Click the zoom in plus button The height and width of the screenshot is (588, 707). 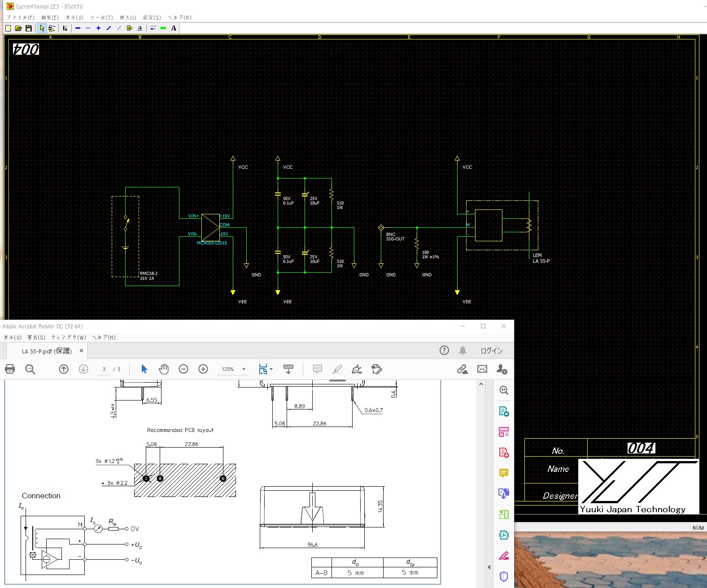coord(203,369)
